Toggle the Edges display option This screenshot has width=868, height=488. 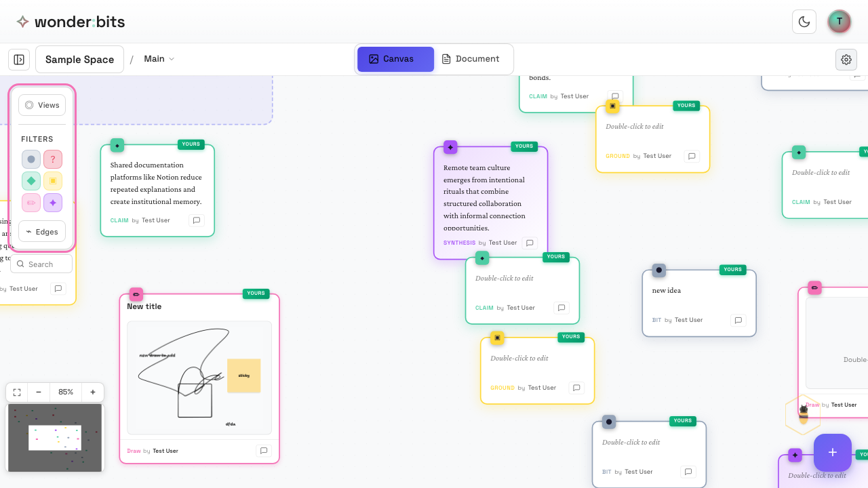41,231
